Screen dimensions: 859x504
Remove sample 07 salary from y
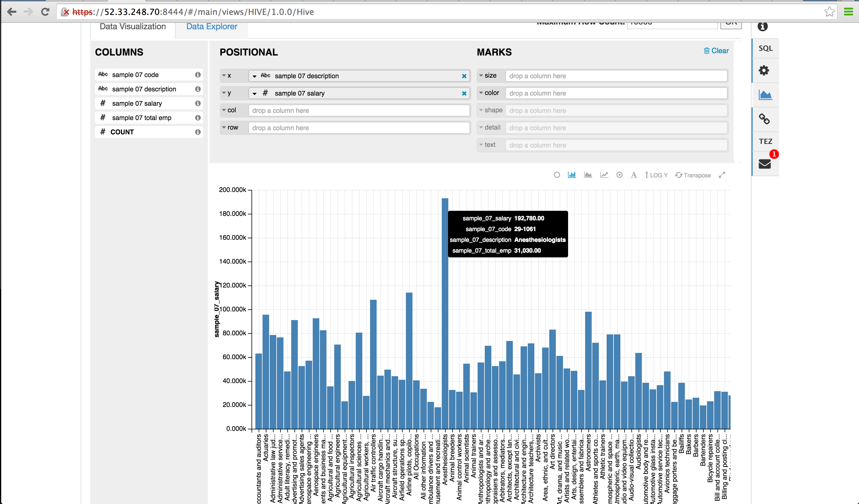coord(464,93)
